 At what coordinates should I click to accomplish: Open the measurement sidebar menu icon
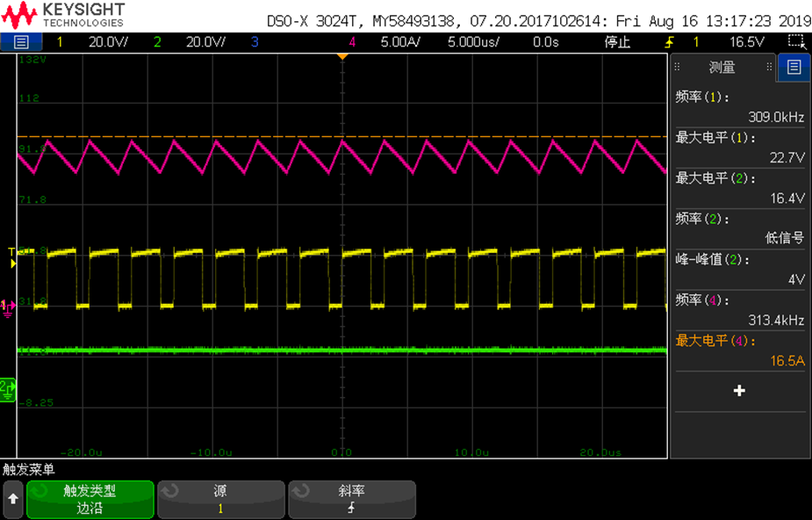click(x=794, y=67)
